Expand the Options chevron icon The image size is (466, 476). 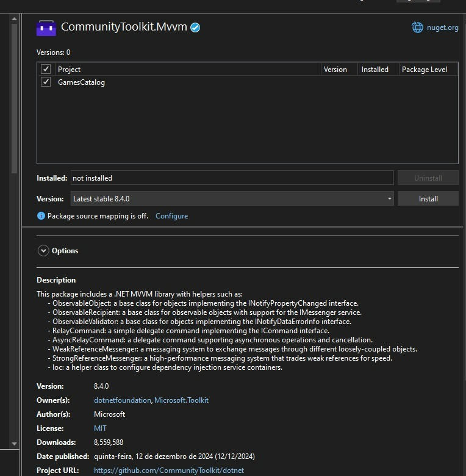pyautogui.click(x=43, y=251)
